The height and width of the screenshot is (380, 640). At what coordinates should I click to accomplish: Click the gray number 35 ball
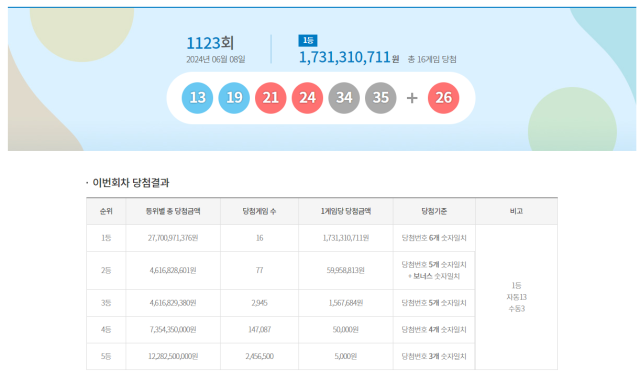380,98
